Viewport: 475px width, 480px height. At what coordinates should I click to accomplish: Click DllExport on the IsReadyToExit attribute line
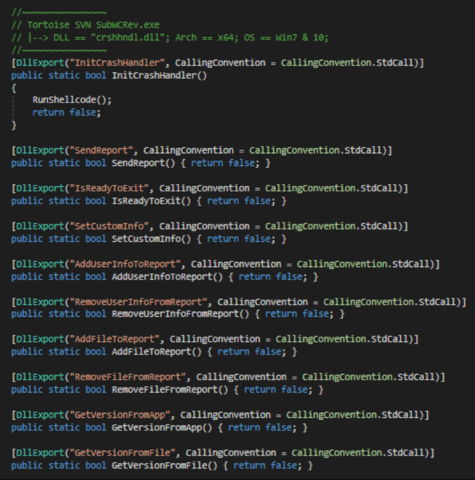click(40, 188)
